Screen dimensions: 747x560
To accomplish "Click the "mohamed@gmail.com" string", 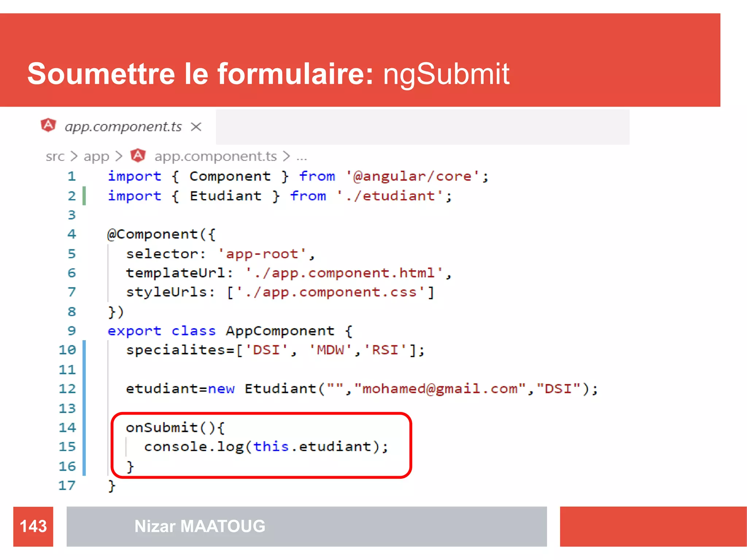I will (x=440, y=389).
